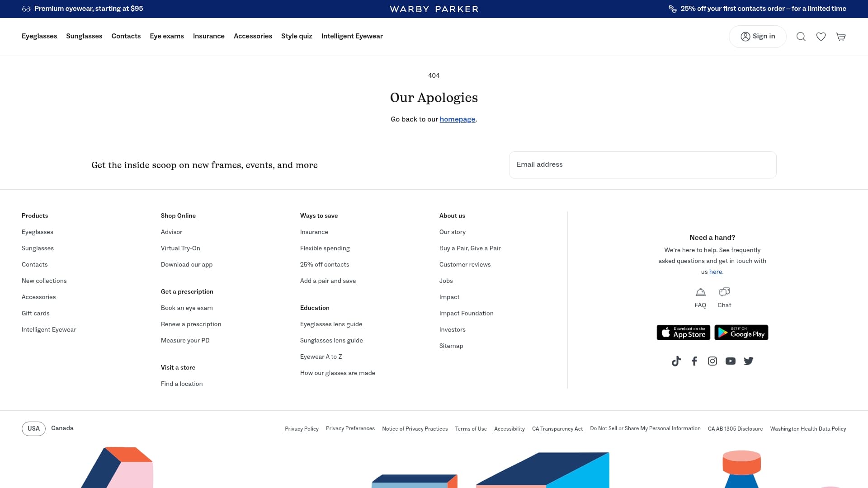The image size is (868, 488).
Task: Open Investors link
Action: pyautogui.click(x=453, y=330)
